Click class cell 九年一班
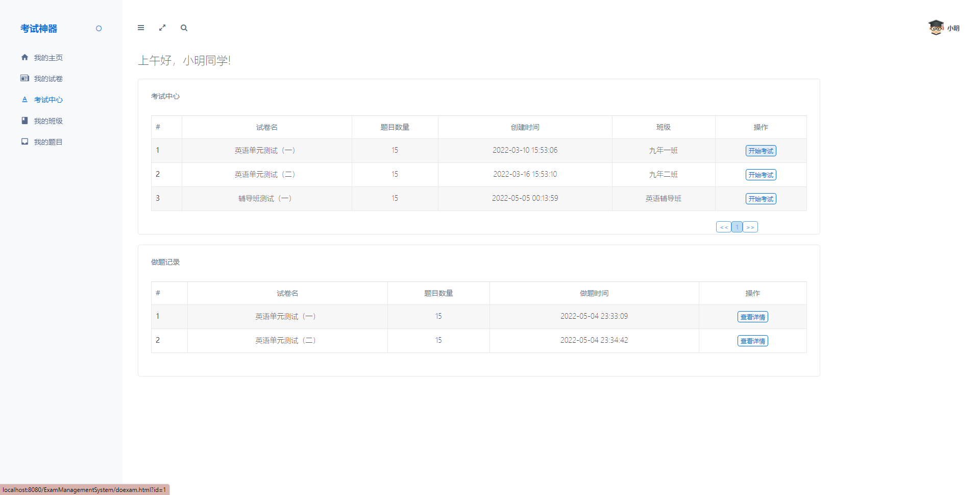 [x=663, y=150]
